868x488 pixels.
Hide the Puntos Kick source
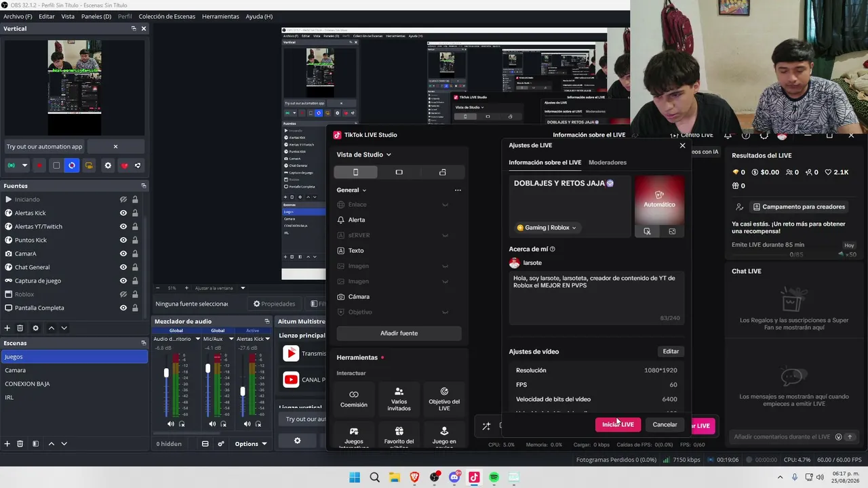[123, 240]
